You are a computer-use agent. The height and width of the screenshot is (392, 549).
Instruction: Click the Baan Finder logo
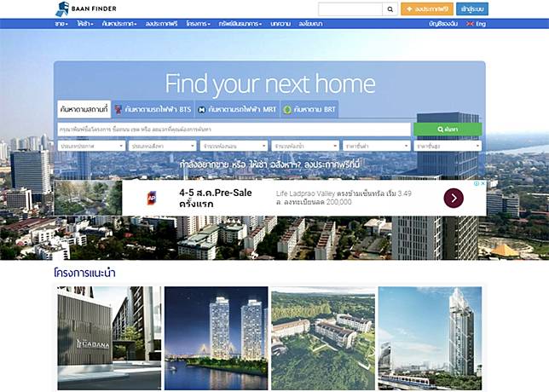click(86, 9)
